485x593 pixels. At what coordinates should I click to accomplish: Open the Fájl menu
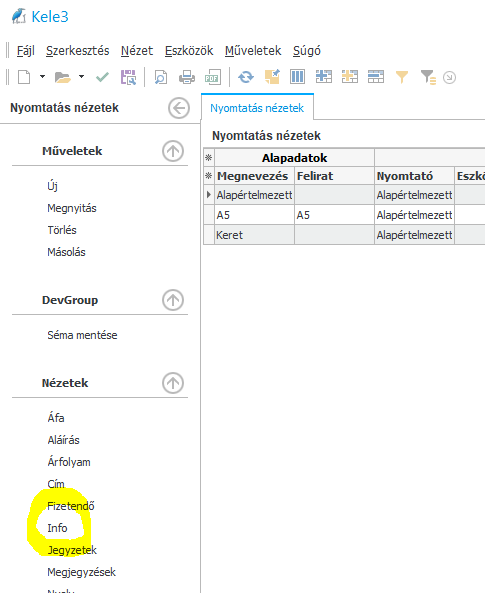26,51
